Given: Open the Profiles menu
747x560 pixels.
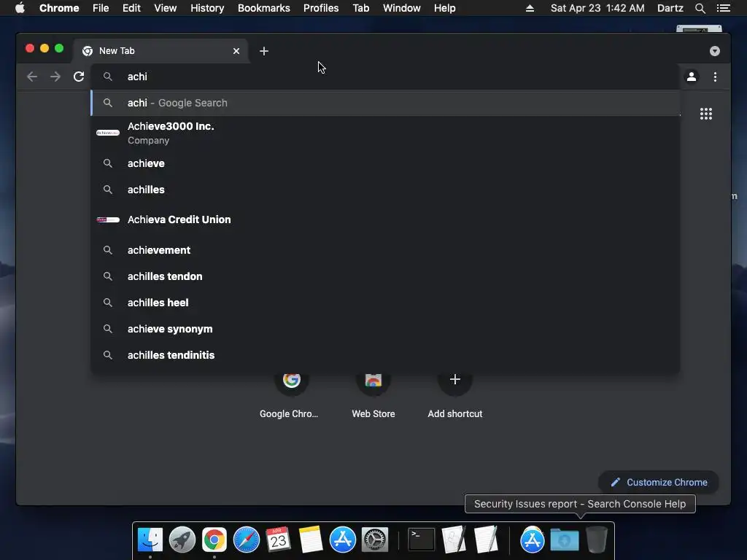Looking at the screenshot, I should 321,8.
